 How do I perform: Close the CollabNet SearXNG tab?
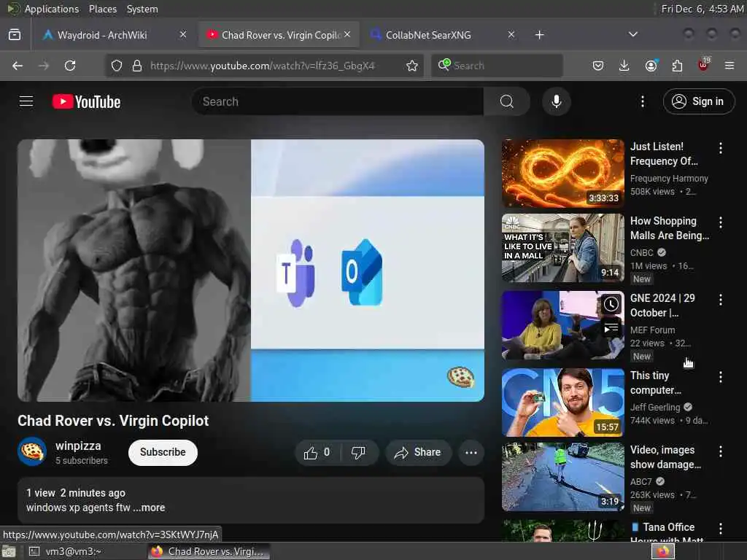coord(511,34)
